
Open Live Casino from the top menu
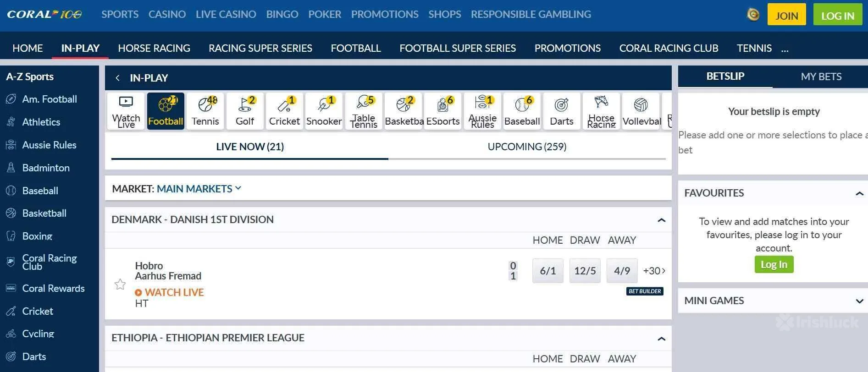226,14
